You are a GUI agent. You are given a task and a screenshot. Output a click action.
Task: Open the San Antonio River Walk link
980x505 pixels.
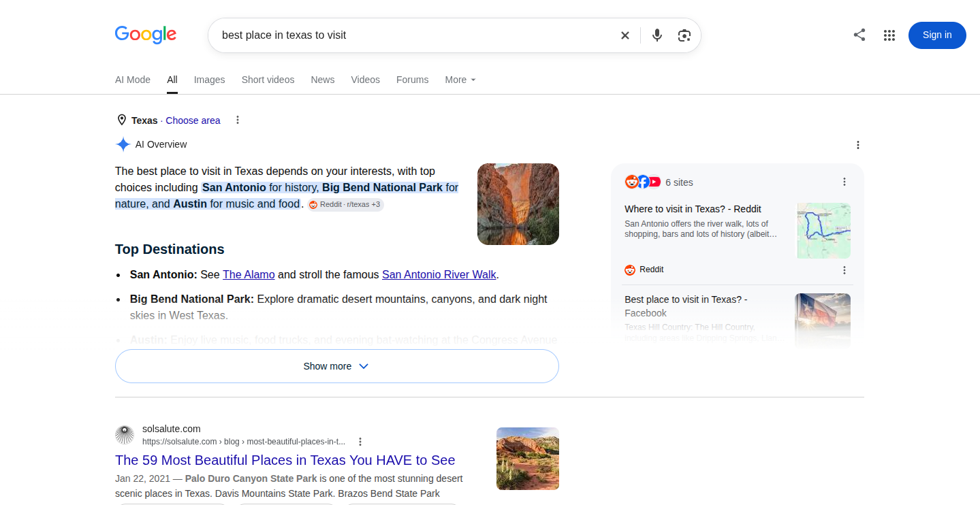[439, 275]
